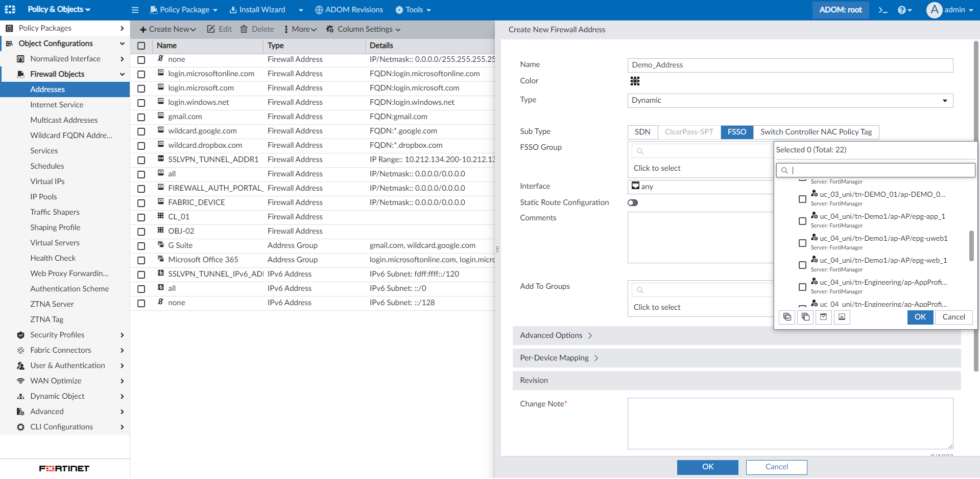The height and width of the screenshot is (479, 980).
Task: Click the scroll-to-bottom icon in FSSO popup
Action: tap(823, 317)
